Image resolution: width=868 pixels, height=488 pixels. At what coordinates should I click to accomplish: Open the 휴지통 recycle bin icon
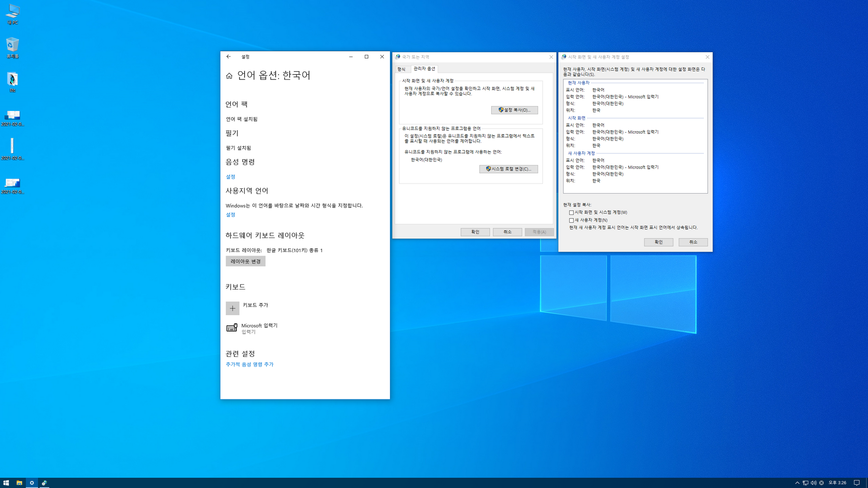coord(13,48)
